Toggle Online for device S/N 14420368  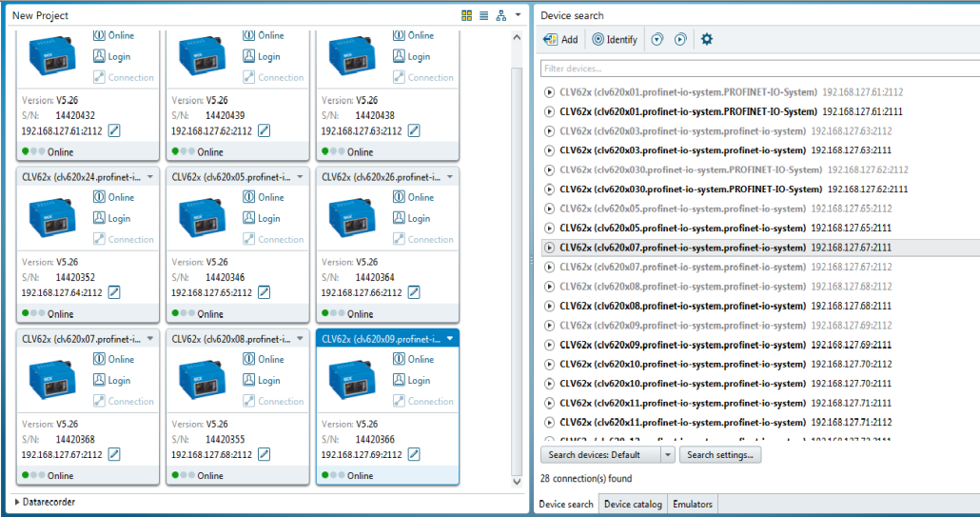[114, 360]
